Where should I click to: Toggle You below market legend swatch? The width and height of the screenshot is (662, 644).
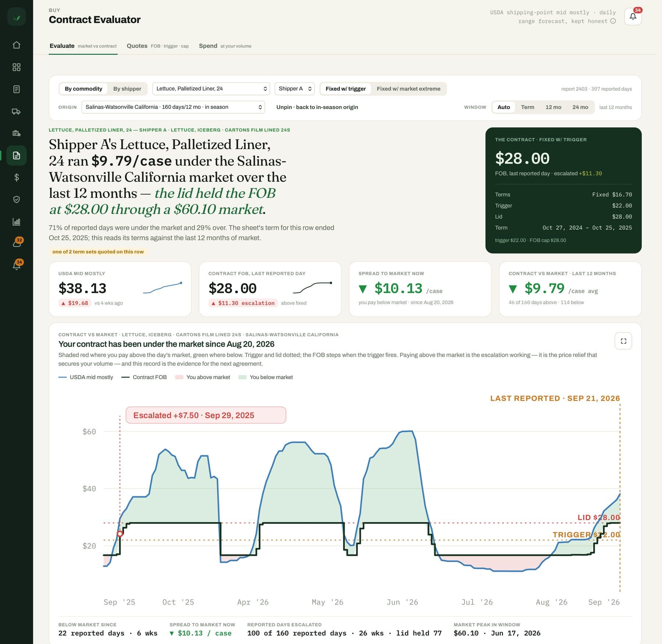(266, 377)
